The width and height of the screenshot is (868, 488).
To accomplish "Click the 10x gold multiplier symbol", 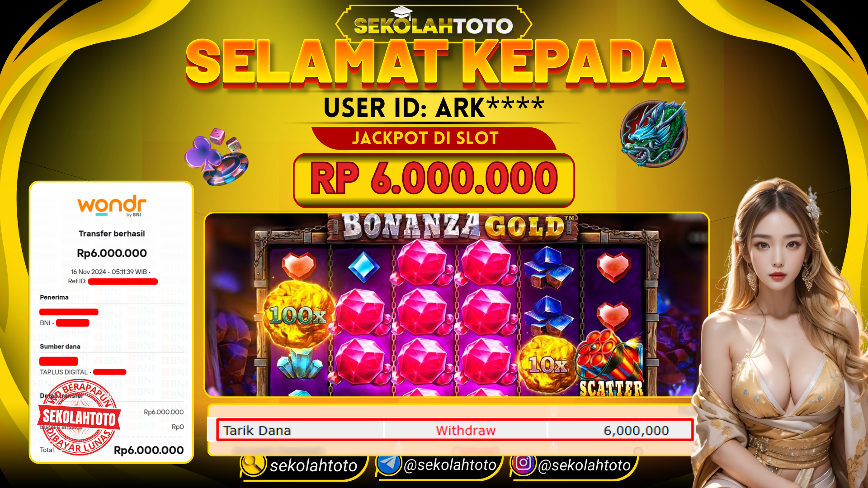I will point(548,364).
